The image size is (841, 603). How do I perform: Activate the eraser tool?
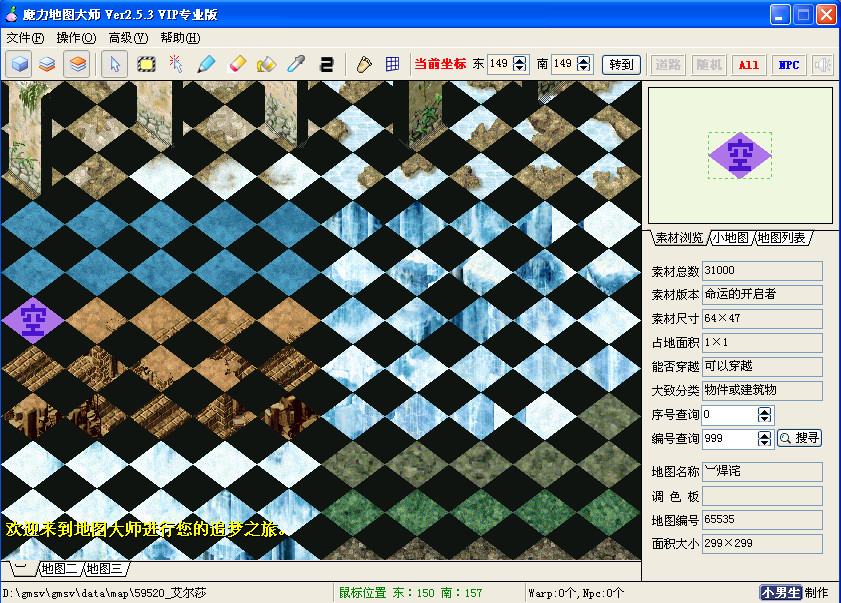tap(237, 64)
